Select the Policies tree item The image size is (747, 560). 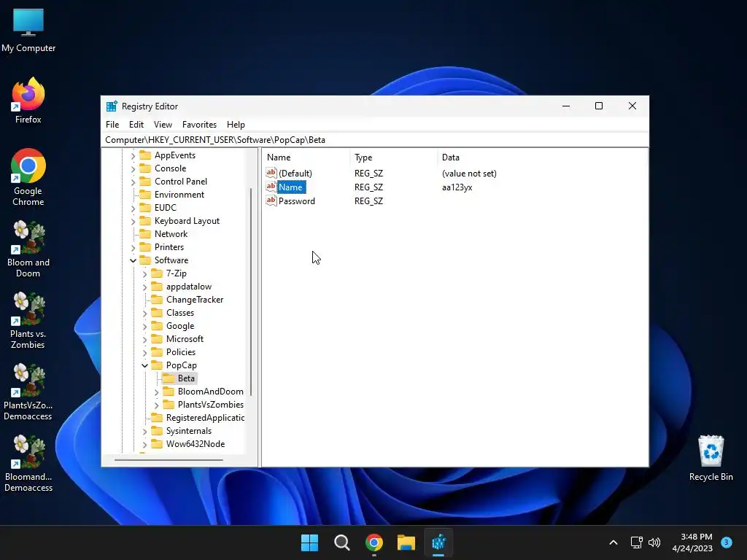click(x=181, y=352)
